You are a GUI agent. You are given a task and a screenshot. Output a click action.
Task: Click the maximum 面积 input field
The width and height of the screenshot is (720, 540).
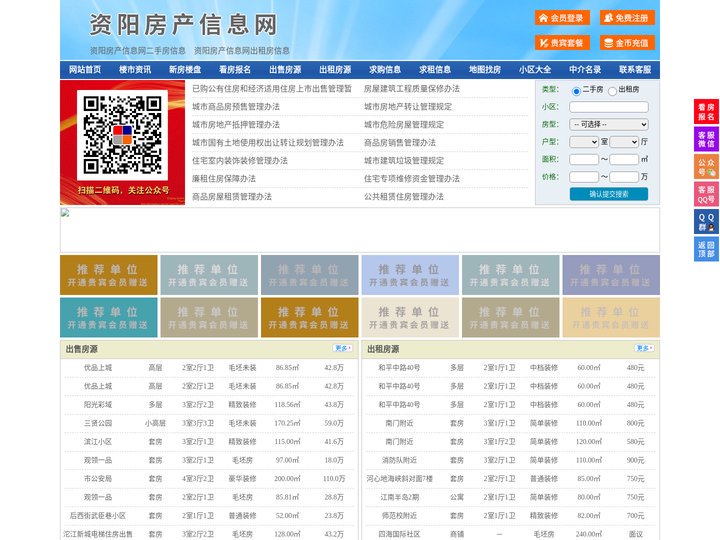[624, 159]
